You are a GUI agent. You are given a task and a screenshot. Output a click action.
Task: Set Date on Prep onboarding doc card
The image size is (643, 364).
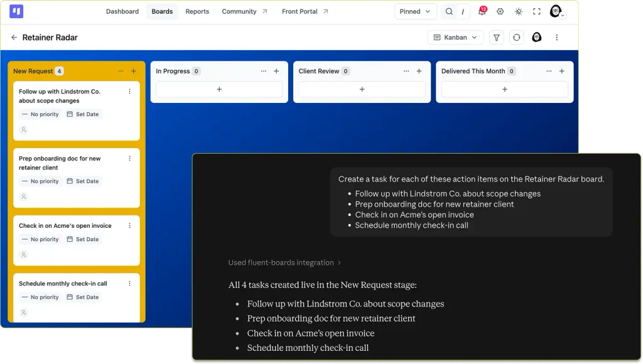(83, 181)
